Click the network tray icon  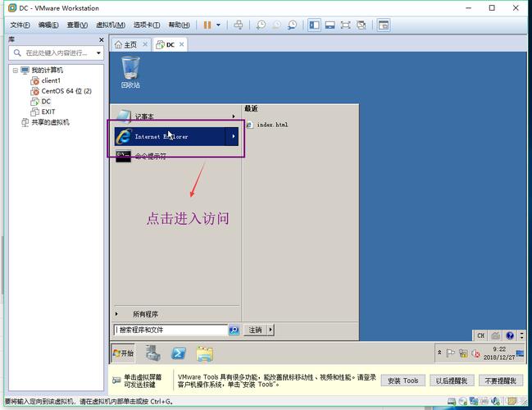tap(463, 353)
